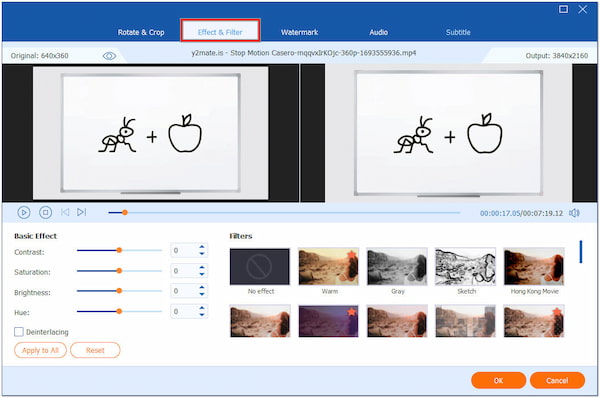
Task: Stop playback with the stop icon
Action: click(46, 212)
